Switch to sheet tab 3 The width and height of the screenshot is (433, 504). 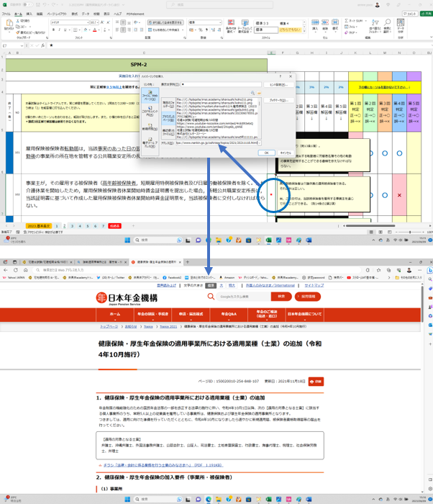coord(72,226)
